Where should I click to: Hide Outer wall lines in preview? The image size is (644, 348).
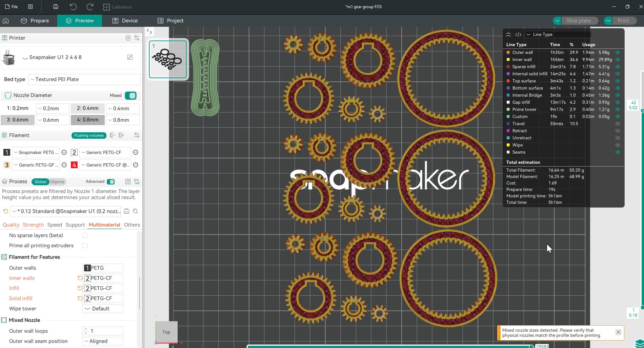[618, 53]
